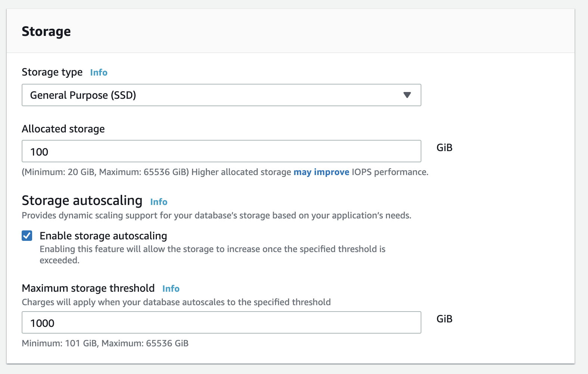Open Info link for Maximum storage threshold
The width and height of the screenshot is (588, 374).
(x=171, y=288)
